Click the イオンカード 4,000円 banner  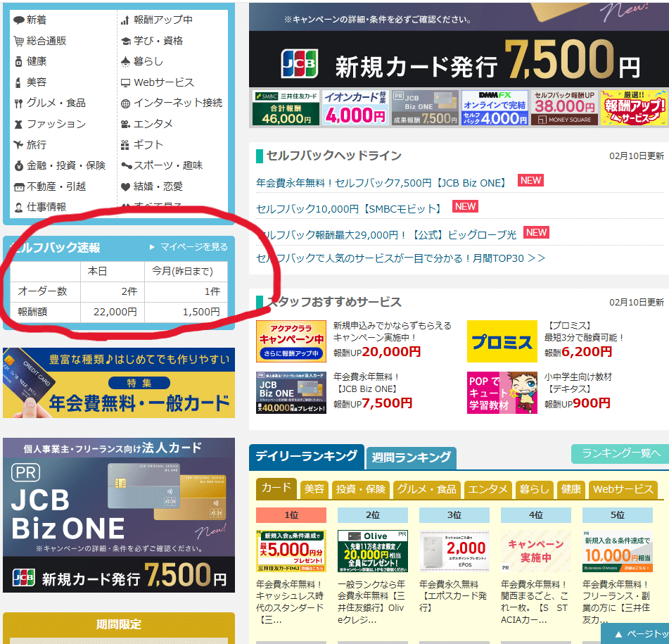tap(355, 108)
